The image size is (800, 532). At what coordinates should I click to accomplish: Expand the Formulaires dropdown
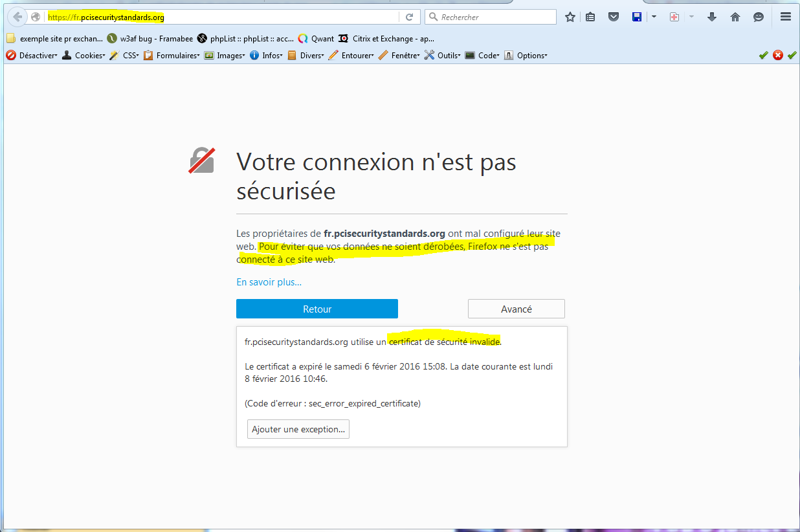click(172, 56)
